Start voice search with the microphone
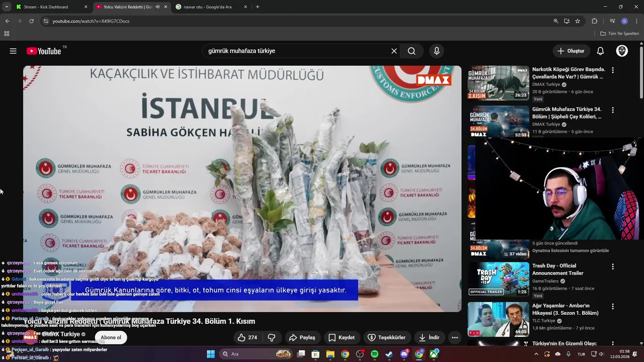644x362 pixels. tap(436, 51)
